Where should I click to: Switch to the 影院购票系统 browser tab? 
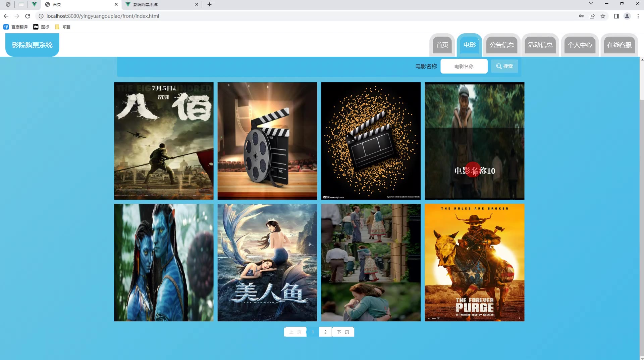(x=162, y=4)
